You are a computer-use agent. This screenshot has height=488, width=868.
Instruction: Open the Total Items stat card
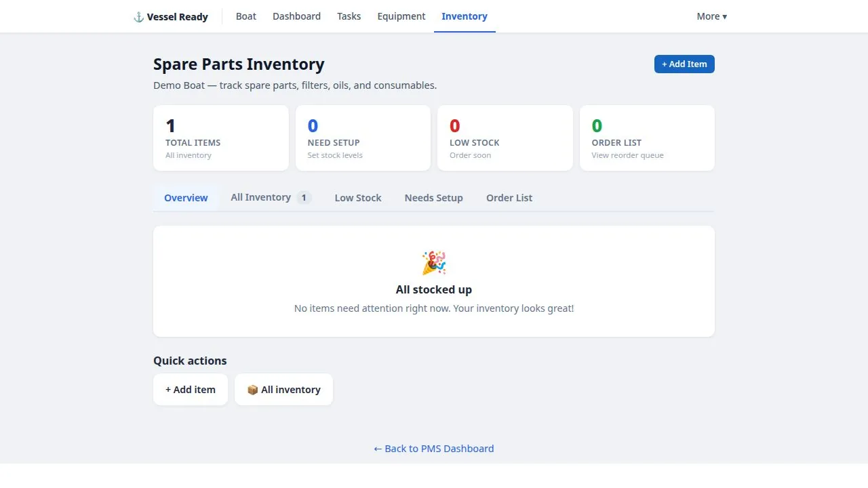click(x=221, y=138)
